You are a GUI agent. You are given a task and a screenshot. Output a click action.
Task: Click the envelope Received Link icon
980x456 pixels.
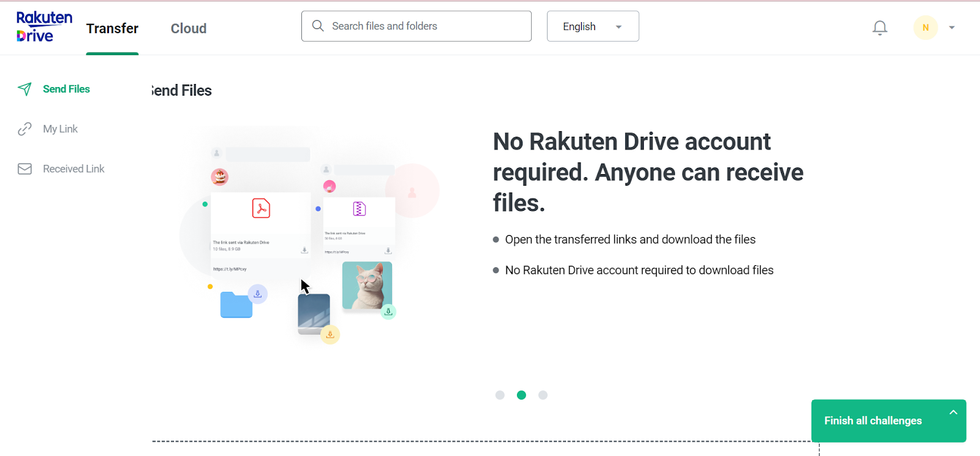tap(24, 169)
